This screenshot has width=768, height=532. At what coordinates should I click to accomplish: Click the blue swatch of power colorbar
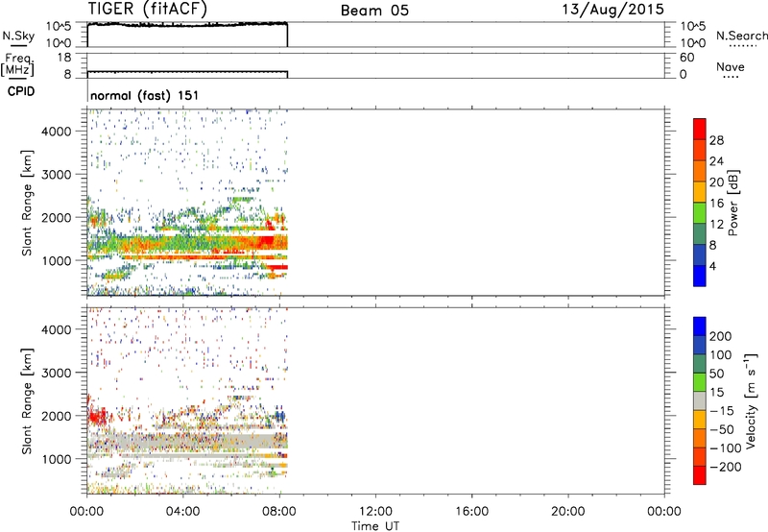coord(700,276)
